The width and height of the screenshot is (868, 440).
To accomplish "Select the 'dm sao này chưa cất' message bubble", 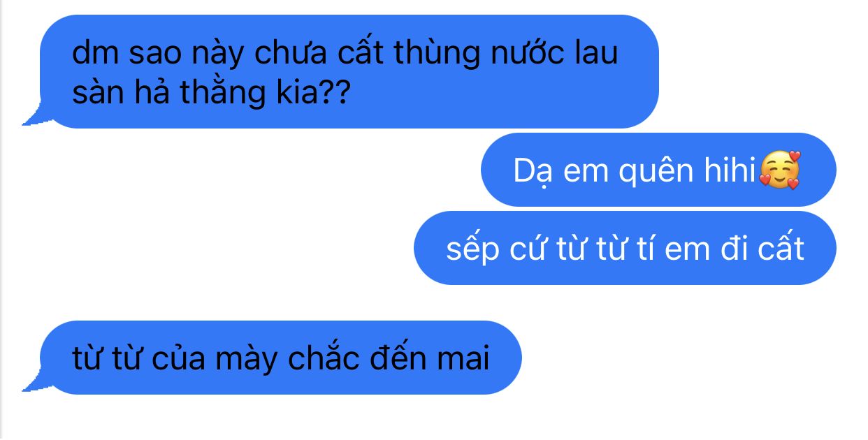I will [349, 71].
